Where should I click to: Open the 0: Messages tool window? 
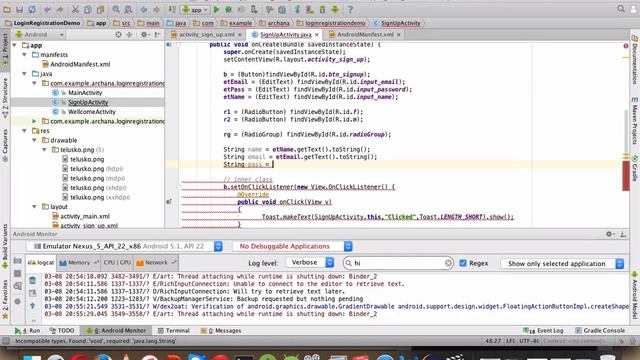click(x=221, y=330)
